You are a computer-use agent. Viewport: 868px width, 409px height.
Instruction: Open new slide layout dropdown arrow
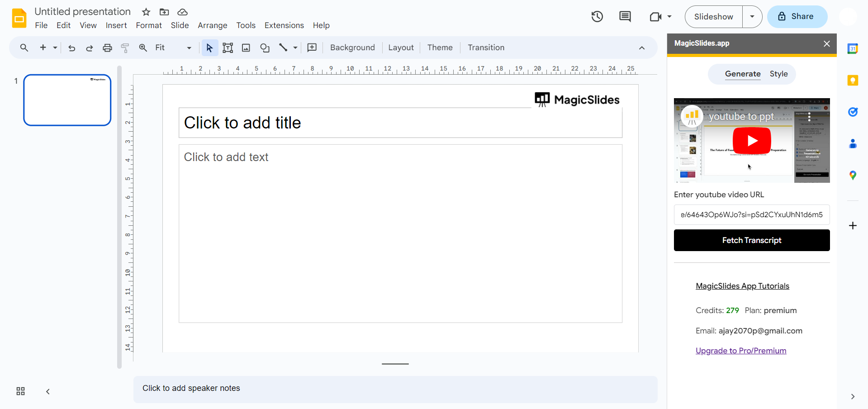pos(55,48)
